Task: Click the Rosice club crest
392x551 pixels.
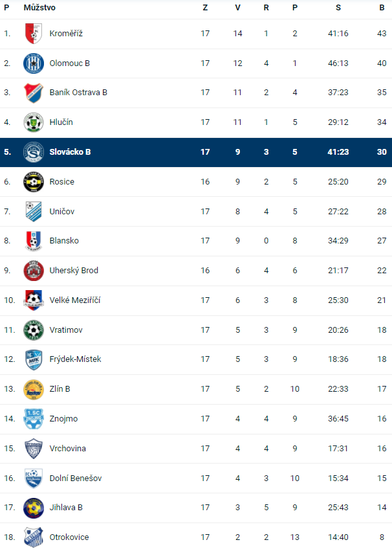Action: 33,182
